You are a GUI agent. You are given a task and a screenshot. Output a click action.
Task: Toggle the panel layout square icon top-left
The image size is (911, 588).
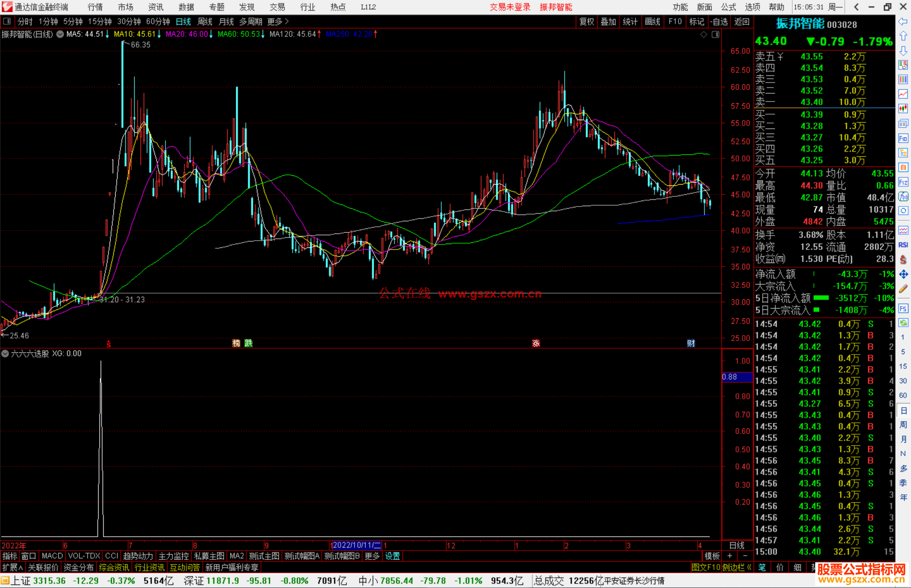coord(7,21)
